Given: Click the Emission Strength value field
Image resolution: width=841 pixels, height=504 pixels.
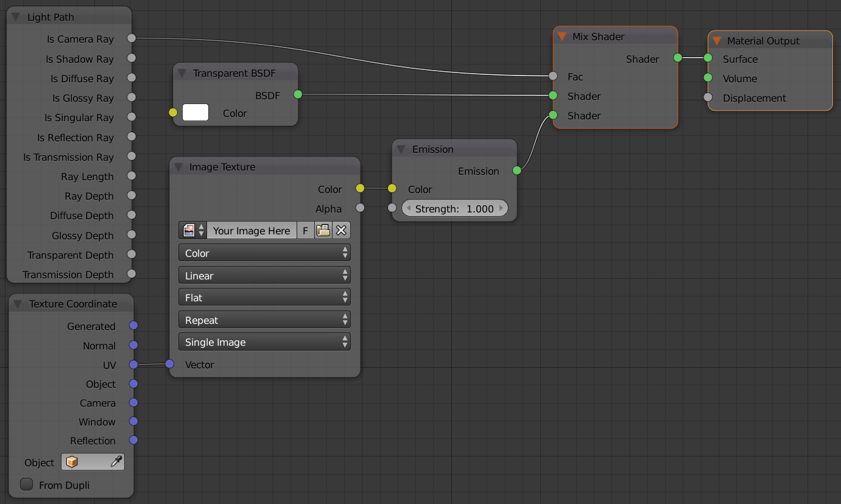Looking at the screenshot, I should [x=454, y=208].
